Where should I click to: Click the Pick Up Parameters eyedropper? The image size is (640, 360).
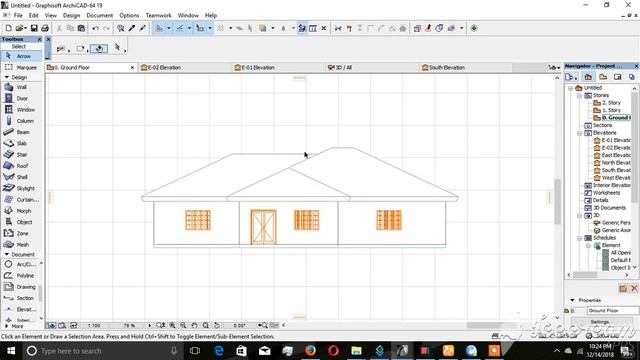click(x=132, y=28)
